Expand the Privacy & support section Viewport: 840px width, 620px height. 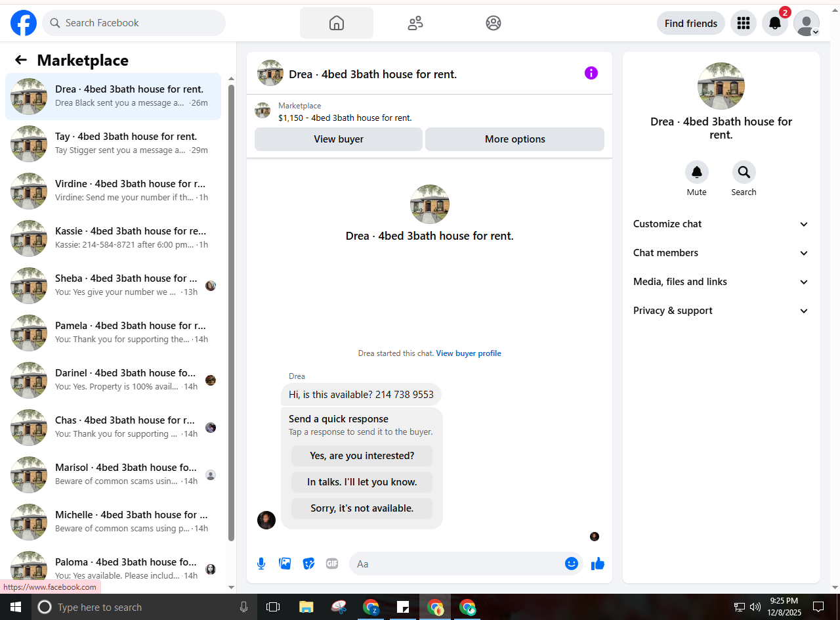click(x=721, y=311)
